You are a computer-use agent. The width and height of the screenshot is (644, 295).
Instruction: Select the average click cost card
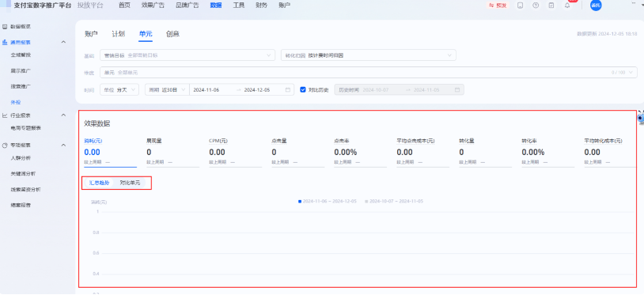click(422, 153)
